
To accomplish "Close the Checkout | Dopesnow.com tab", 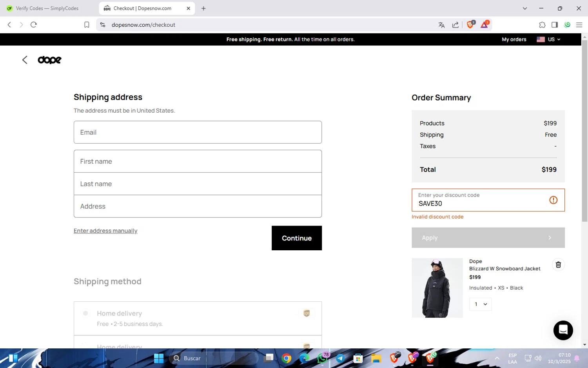I will (x=188, y=8).
